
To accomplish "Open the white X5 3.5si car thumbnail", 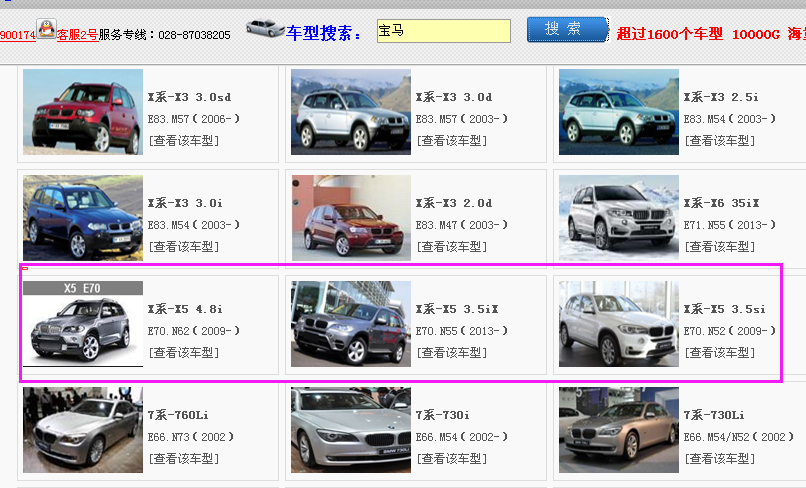I will point(619,324).
